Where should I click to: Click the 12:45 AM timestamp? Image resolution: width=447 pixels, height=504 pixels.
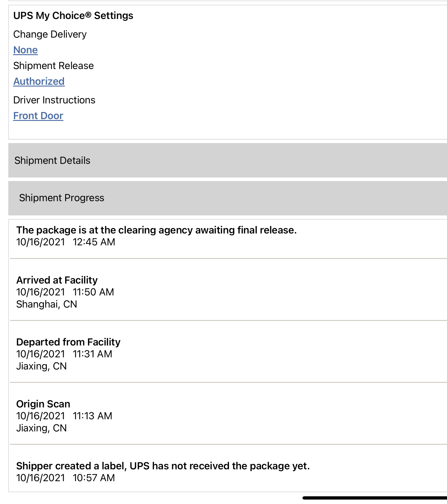94,242
